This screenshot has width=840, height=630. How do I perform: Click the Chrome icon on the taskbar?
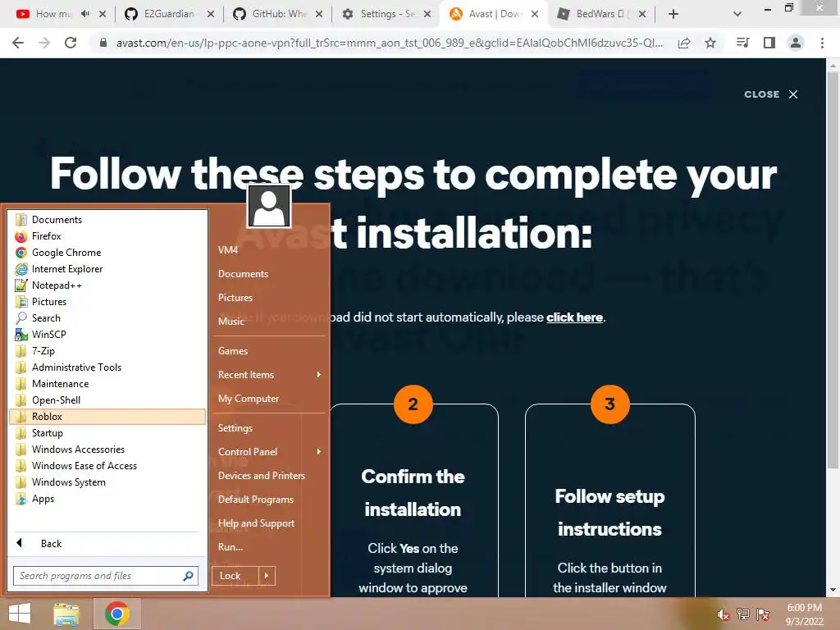[116, 614]
